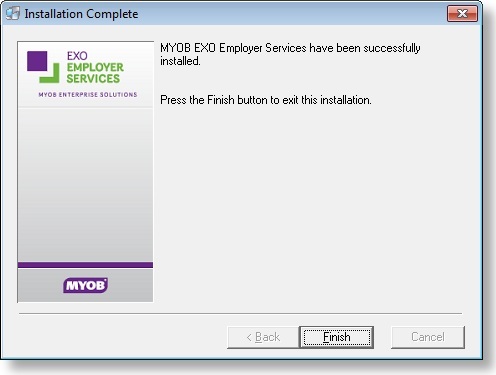Click the green corner bracket logo shape
This screenshot has width=496, height=375.
tap(50, 73)
